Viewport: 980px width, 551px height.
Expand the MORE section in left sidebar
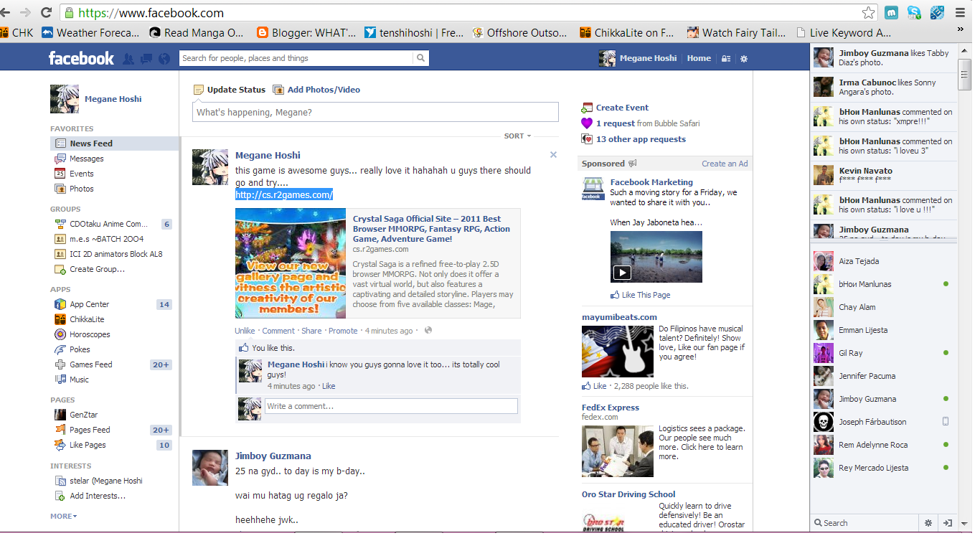[63, 516]
